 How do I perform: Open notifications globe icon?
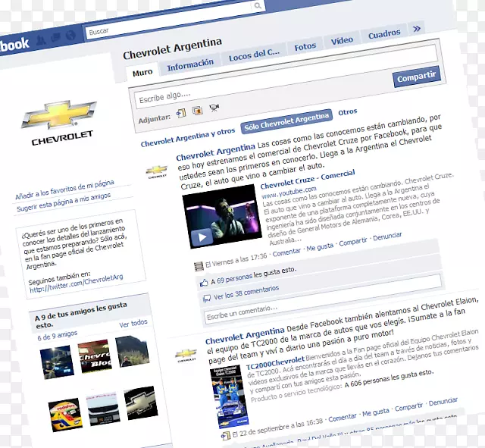[x=70, y=36]
